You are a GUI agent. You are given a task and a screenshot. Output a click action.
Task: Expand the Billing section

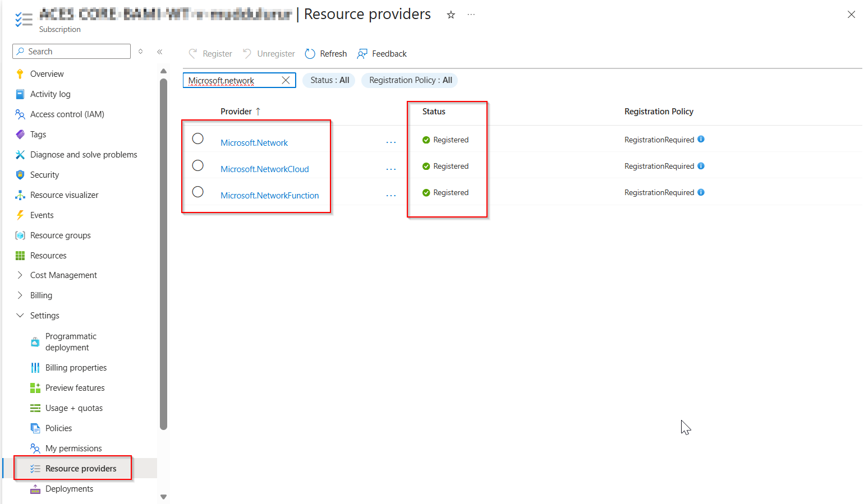(x=20, y=295)
